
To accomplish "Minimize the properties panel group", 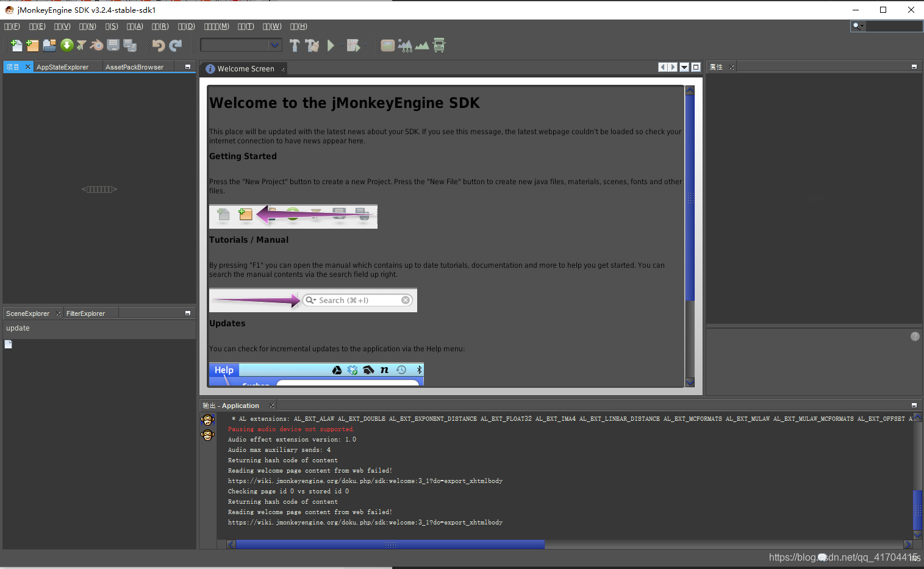I will point(914,66).
